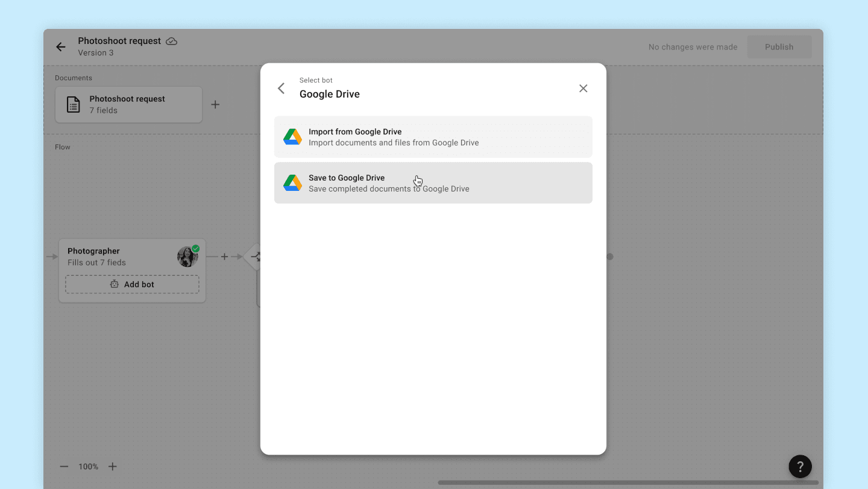Screen dimensions: 868x489
Task: Choose Save to Google Drive bot
Action: [x=433, y=183]
